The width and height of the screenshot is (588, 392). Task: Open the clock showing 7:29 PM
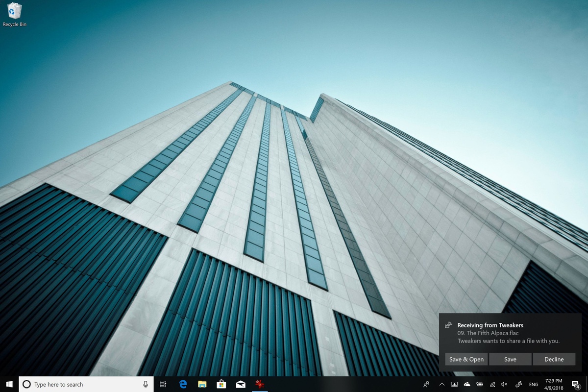point(554,384)
